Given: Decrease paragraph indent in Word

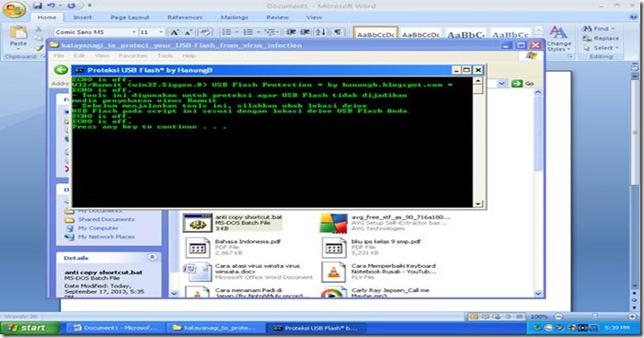Looking at the screenshot, I should tap(291, 32).
